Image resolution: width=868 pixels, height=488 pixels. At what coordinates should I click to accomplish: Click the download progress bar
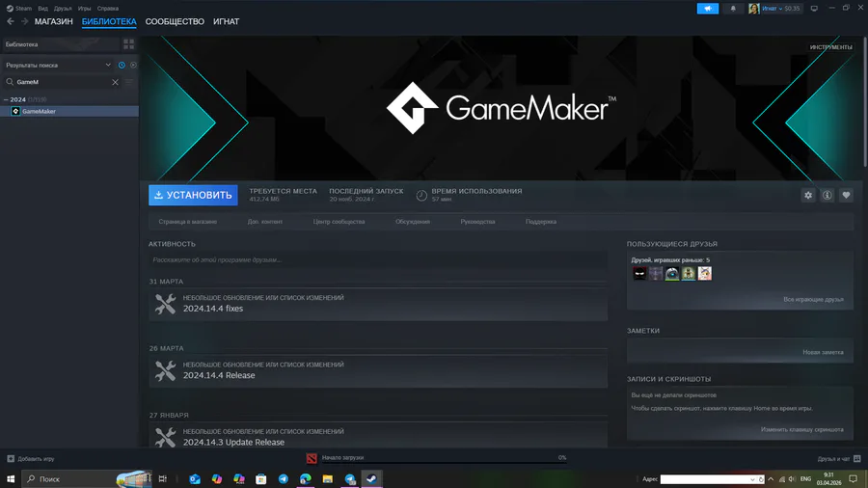pyautogui.click(x=444, y=463)
